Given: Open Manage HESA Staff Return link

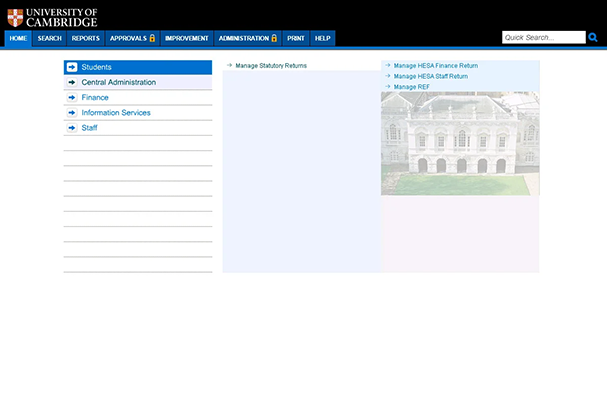Looking at the screenshot, I should pyautogui.click(x=431, y=76).
